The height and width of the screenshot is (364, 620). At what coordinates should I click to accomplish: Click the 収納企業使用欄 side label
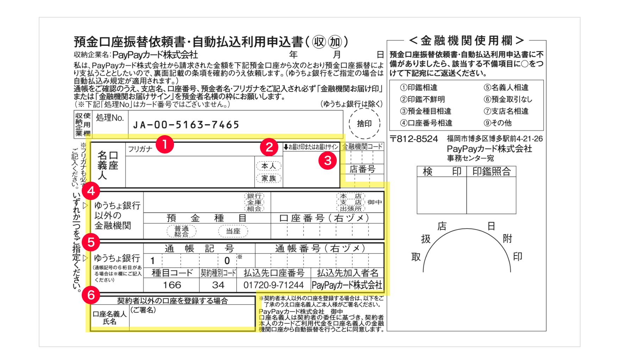(x=83, y=124)
